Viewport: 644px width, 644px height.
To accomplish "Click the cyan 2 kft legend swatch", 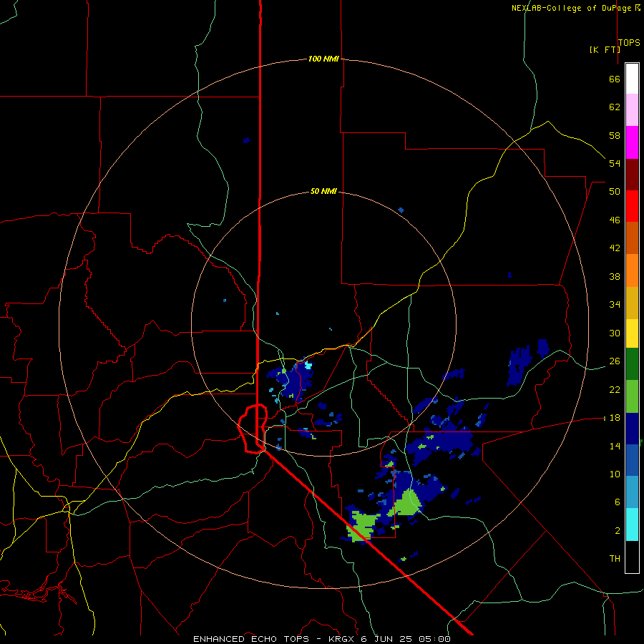I will click(632, 525).
